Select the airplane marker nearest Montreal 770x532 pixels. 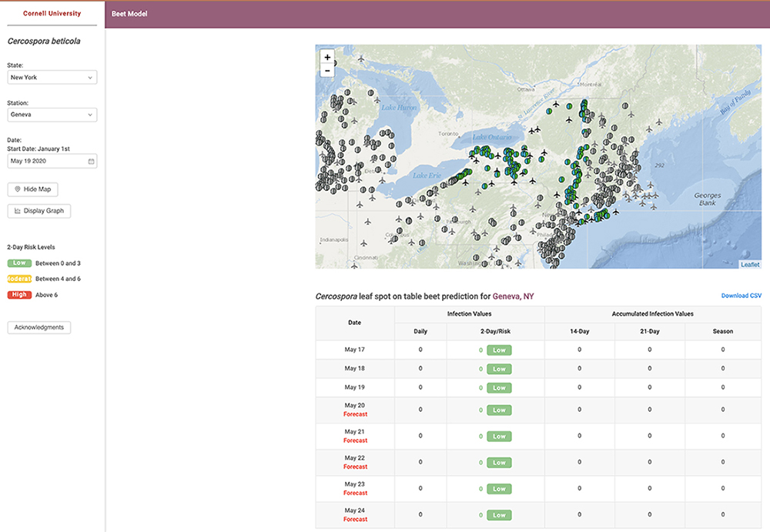(x=555, y=103)
